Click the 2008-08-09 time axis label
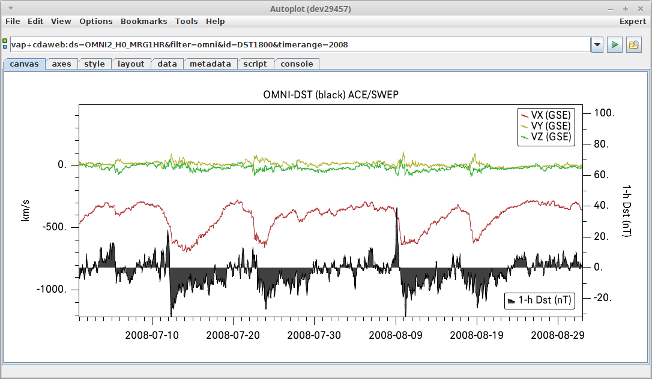Image resolution: width=652 pixels, height=379 pixels. click(x=395, y=335)
